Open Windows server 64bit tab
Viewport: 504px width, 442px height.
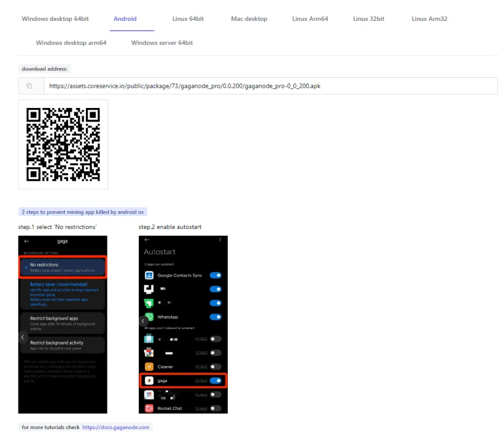click(x=162, y=43)
